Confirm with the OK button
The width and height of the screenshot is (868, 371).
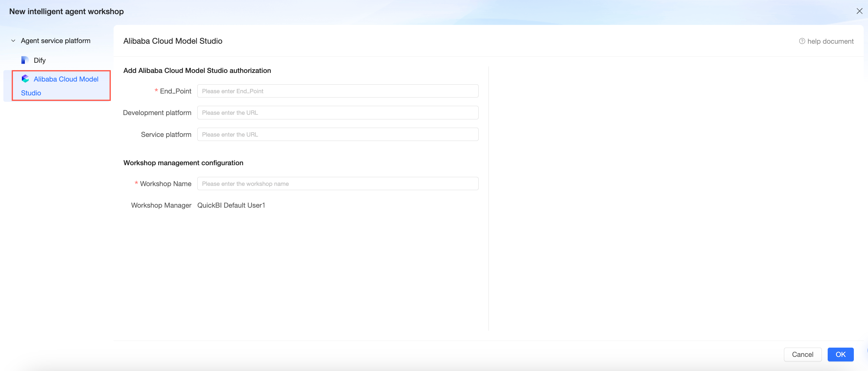point(840,354)
